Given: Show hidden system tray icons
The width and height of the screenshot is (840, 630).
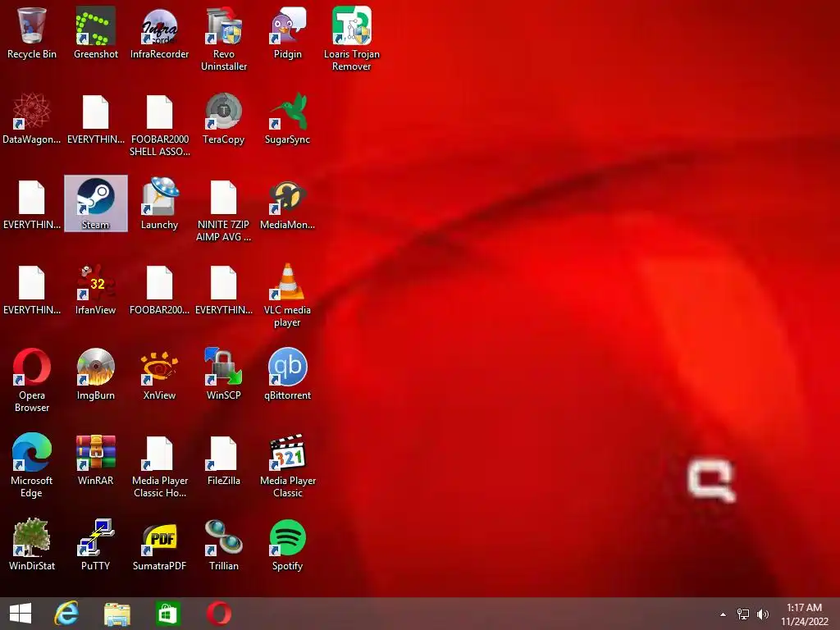Looking at the screenshot, I should pos(724,614).
